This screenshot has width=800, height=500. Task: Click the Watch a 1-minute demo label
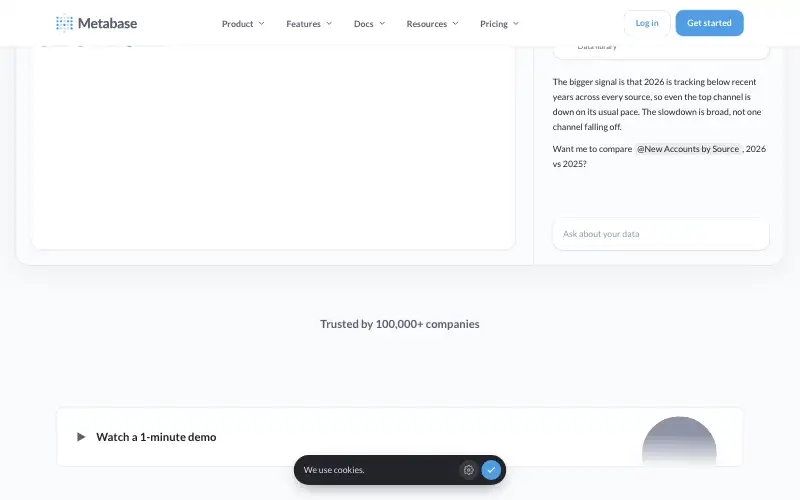(156, 437)
